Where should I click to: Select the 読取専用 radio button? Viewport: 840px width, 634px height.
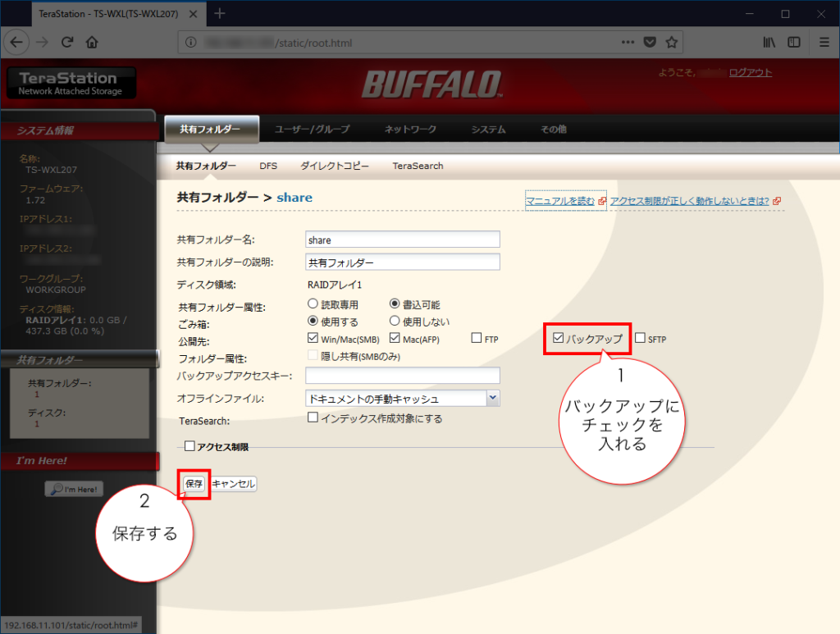(x=313, y=303)
